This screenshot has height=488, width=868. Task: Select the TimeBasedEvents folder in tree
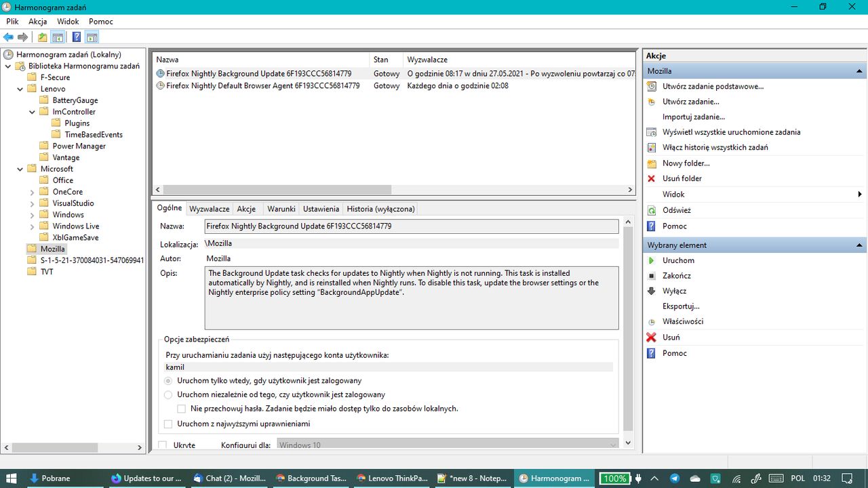pos(94,135)
